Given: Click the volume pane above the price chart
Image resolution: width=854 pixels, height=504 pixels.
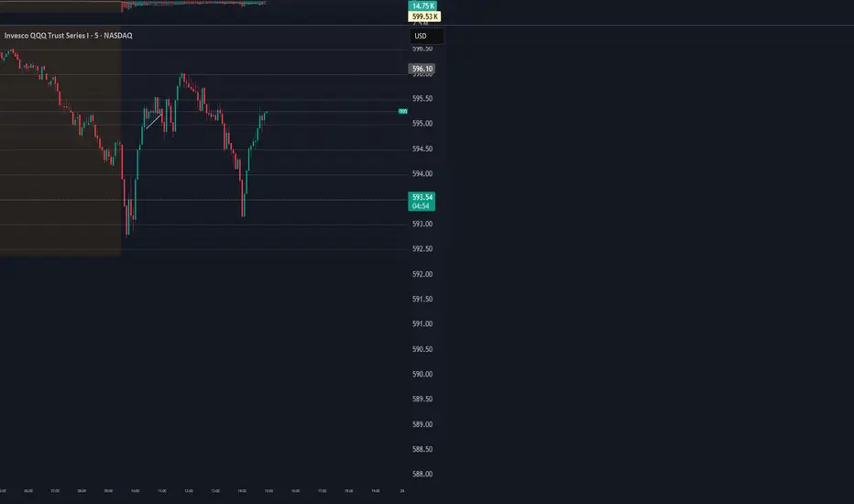Looking at the screenshot, I should (192, 5).
